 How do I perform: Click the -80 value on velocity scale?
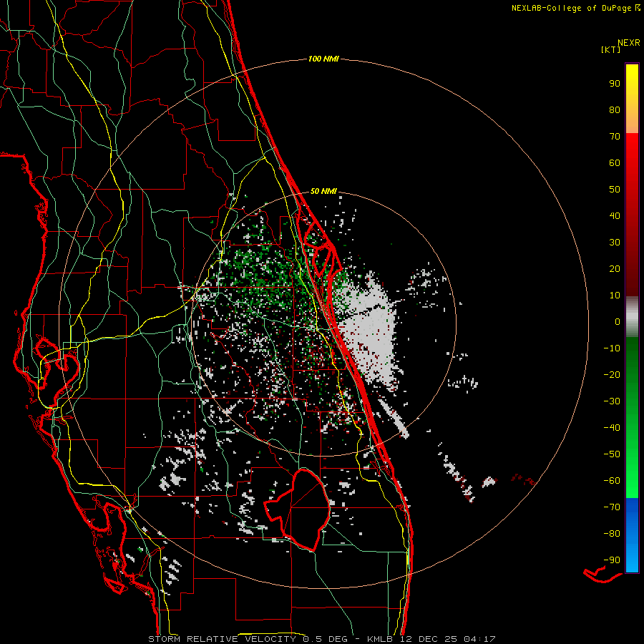[612, 534]
